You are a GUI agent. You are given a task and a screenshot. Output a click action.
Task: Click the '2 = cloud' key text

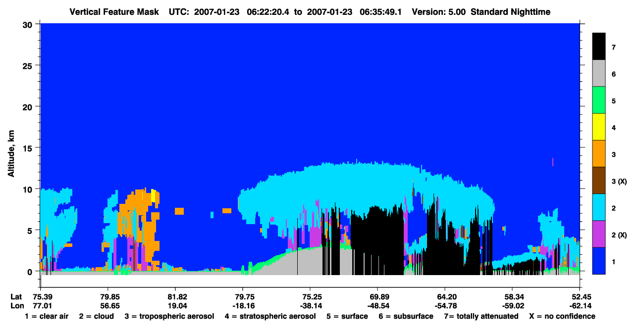[x=96, y=316]
